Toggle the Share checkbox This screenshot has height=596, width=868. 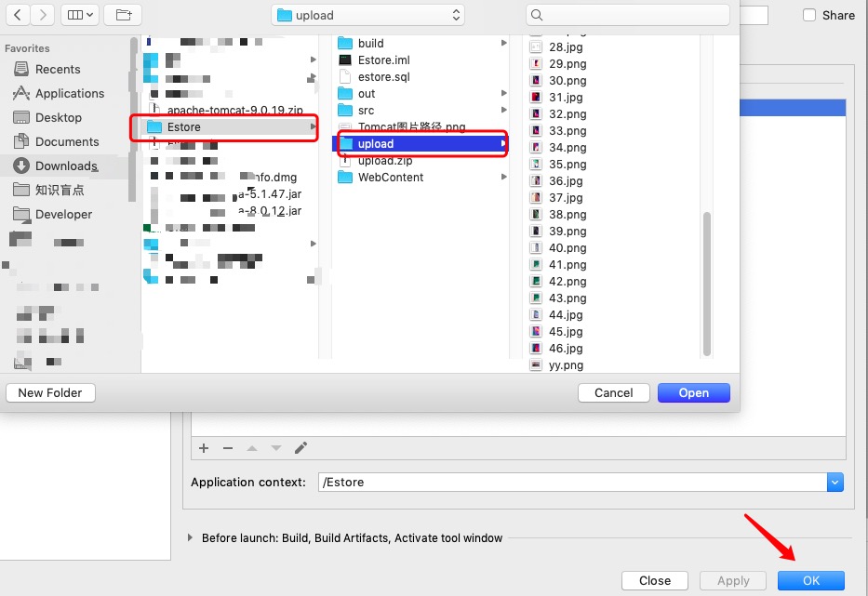(x=809, y=15)
